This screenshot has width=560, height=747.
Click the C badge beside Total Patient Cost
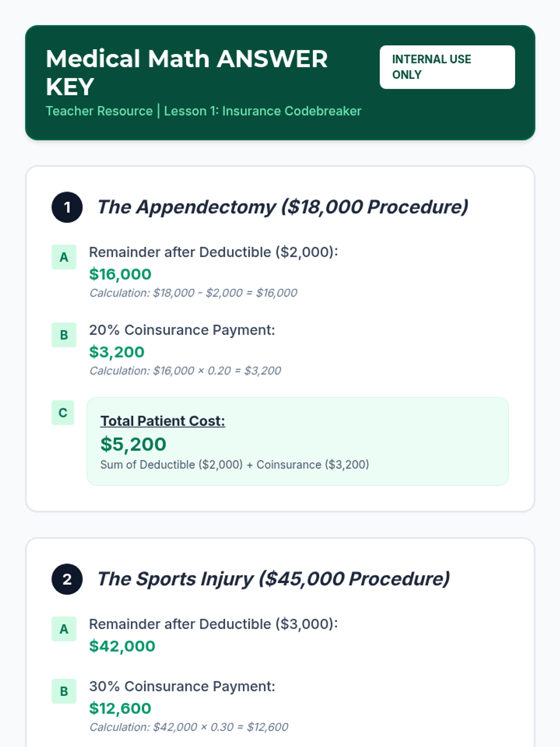click(x=63, y=413)
